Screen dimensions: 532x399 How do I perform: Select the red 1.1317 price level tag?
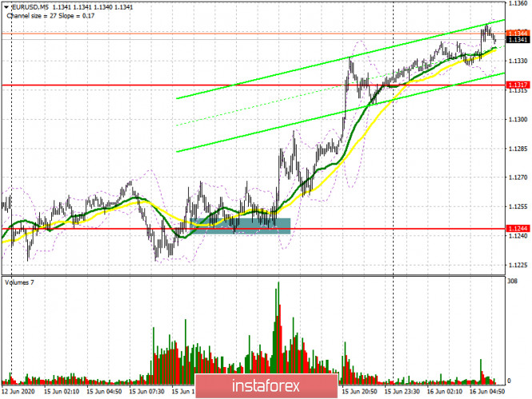(x=517, y=85)
